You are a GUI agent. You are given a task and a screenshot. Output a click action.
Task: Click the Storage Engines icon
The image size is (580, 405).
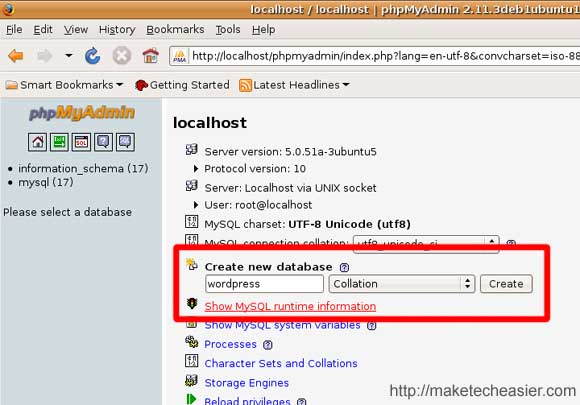coord(192,380)
